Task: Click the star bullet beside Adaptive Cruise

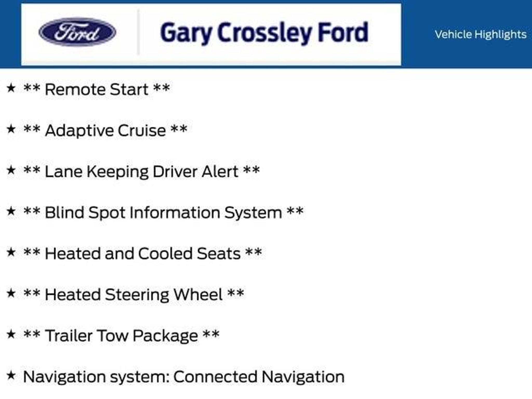Action: tap(11, 129)
